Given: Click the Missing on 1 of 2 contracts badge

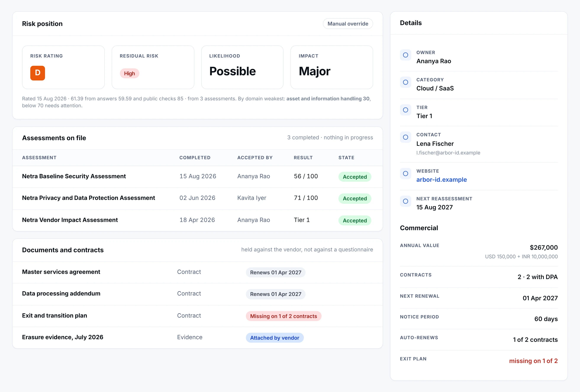Looking at the screenshot, I should tap(283, 316).
